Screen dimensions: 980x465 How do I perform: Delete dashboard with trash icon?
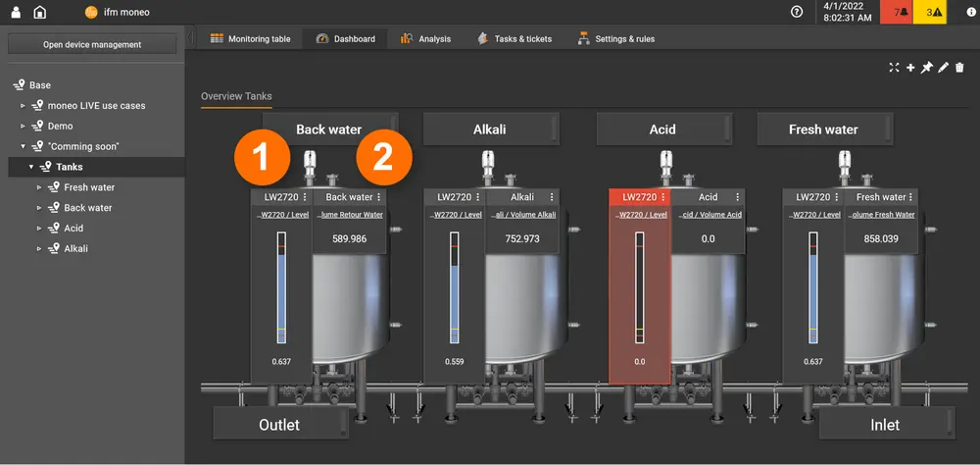coord(959,68)
